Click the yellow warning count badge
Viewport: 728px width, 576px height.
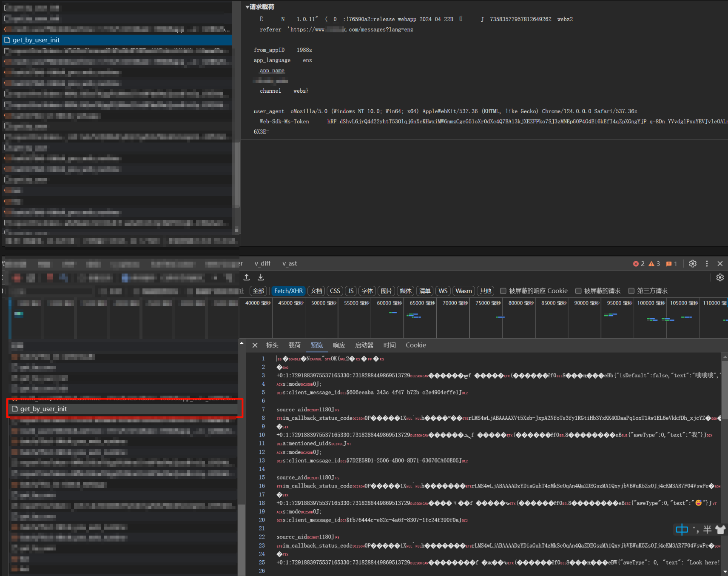(654, 264)
